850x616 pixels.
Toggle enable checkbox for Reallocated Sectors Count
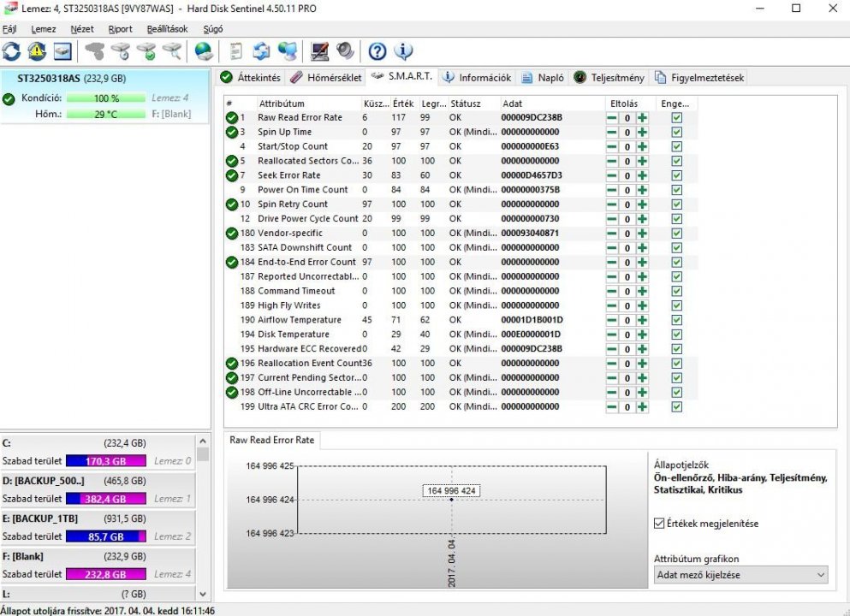(x=676, y=161)
